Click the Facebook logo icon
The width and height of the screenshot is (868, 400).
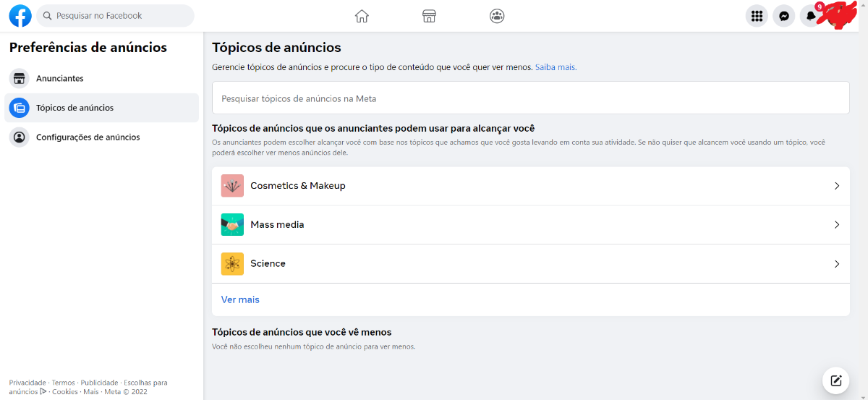coord(20,15)
